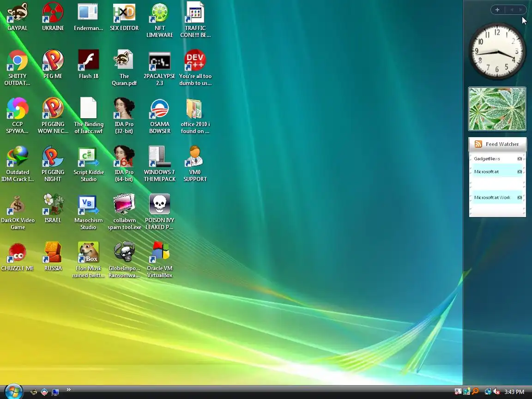Click the network connection tray icon
This screenshot has height=399, width=532.
[x=488, y=392]
